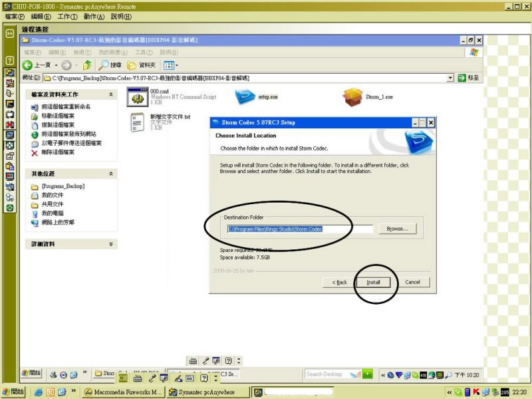Open 網路上的芳鄰 in 其他位置
Viewport: 532px width, 399px height.
(x=58, y=222)
